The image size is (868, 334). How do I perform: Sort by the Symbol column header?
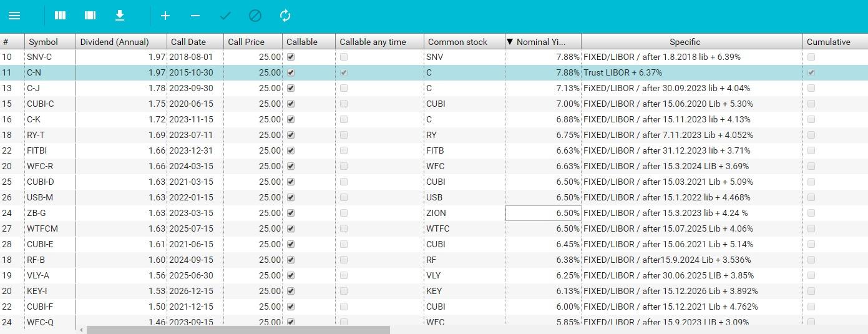(51, 42)
